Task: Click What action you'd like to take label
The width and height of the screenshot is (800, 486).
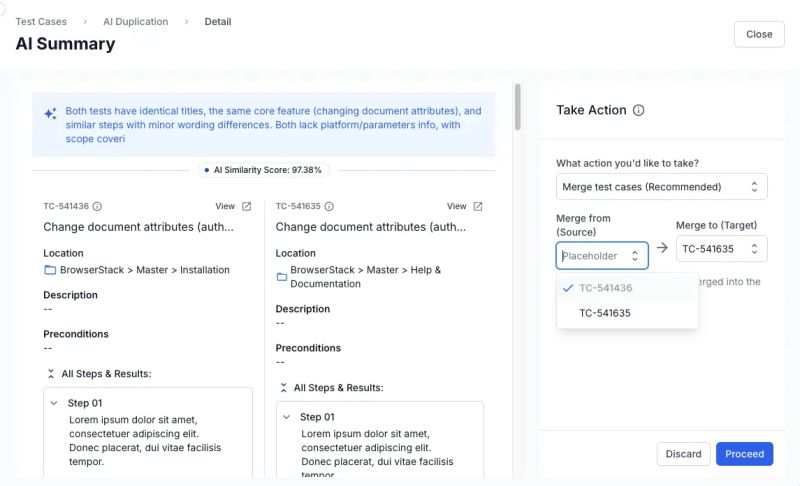Action: tap(627, 163)
